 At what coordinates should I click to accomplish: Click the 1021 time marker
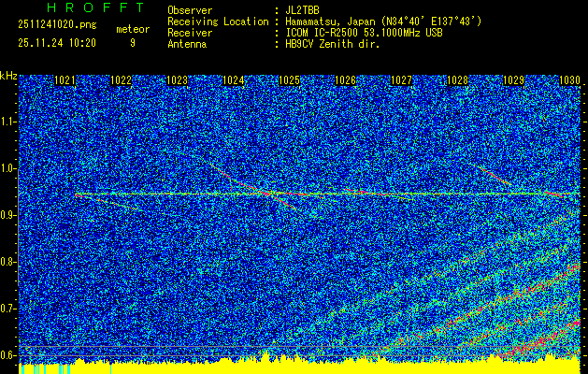click(x=65, y=81)
